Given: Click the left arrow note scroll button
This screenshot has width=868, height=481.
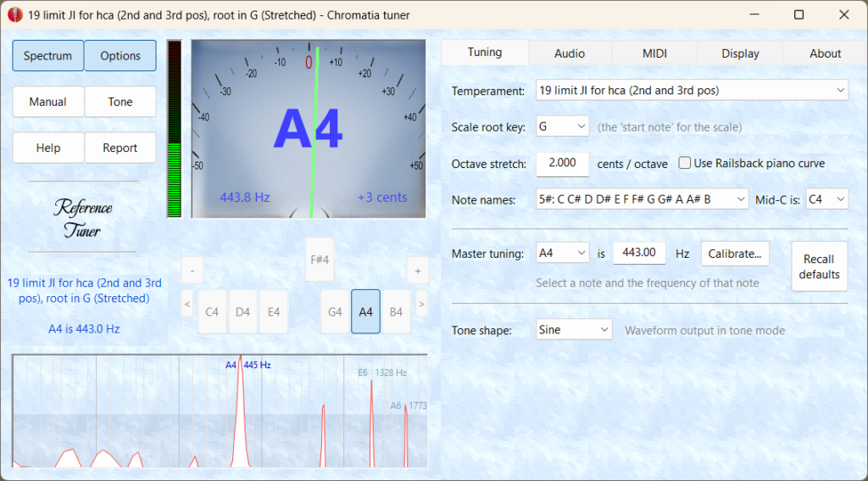Looking at the screenshot, I should (187, 304).
